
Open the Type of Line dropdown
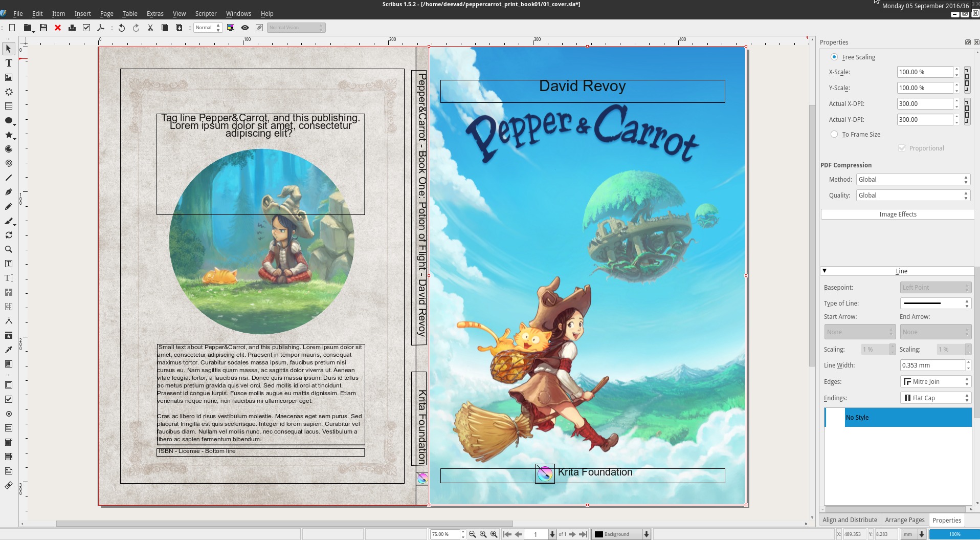point(935,304)
